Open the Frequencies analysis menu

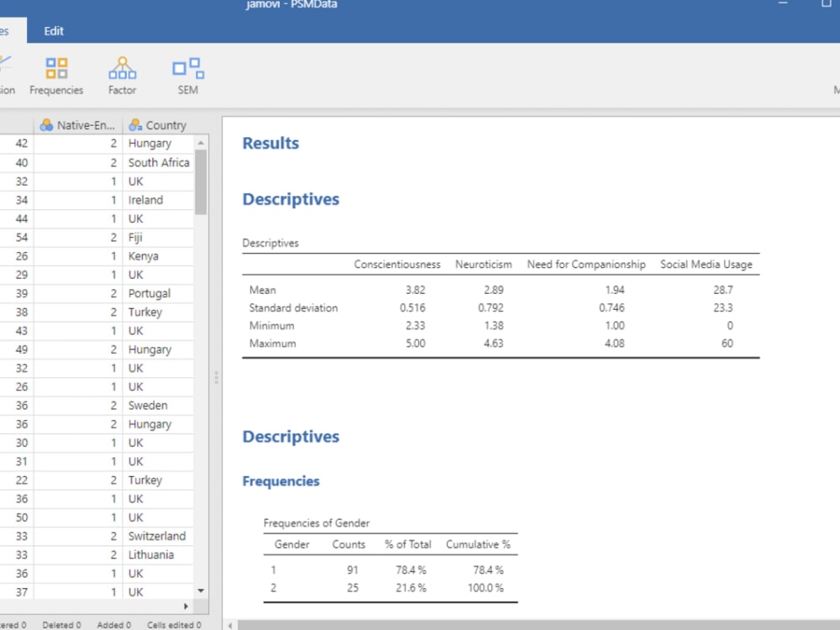pyautogui.click(x=56, y=76)
